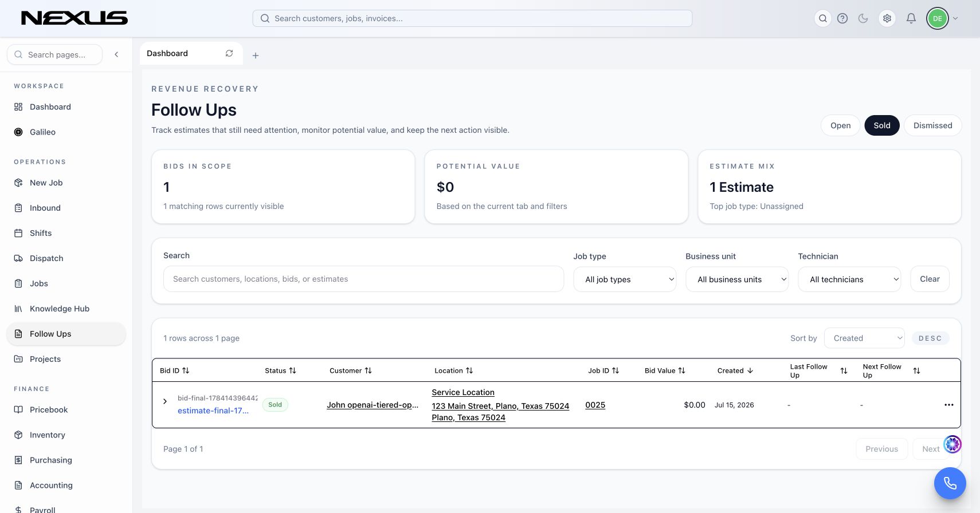Sort table by Customer column
The height and width of the screenshot is (513, 980).
(x=351, y=370)
